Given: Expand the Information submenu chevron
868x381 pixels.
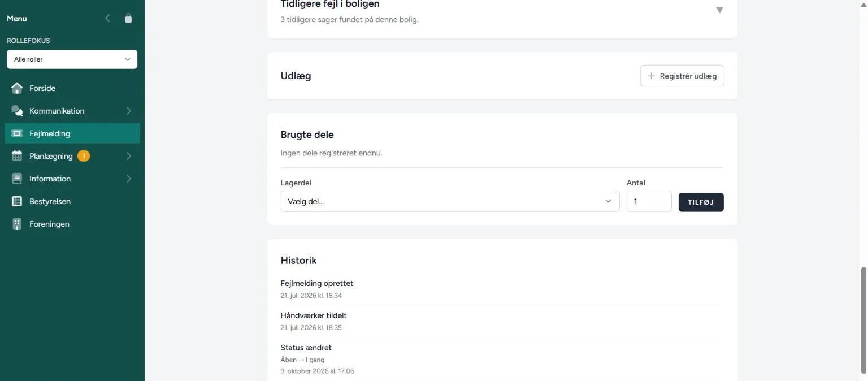Looking at the screenshot, I should (x=129, y=179).
